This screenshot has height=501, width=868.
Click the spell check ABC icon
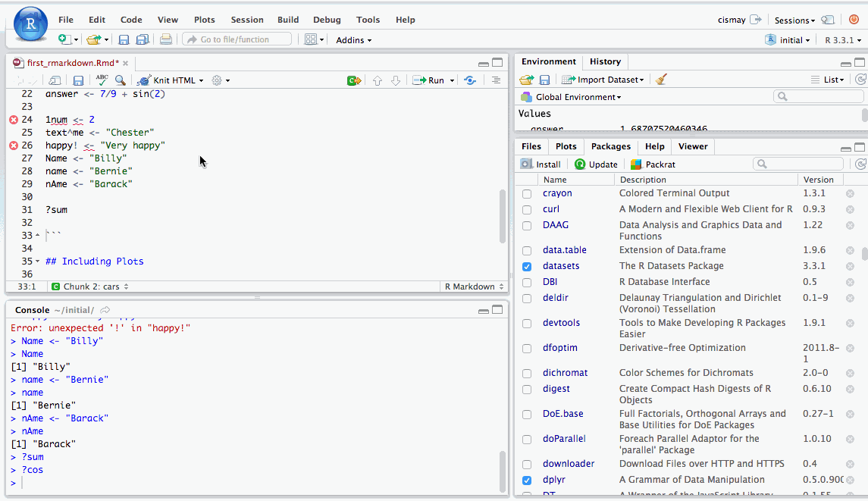click(102, 80)
